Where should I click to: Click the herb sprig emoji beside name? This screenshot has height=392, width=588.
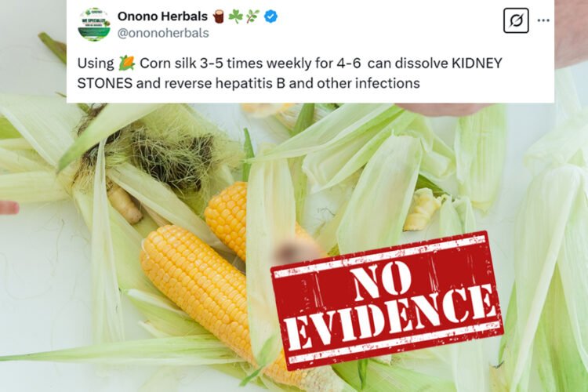pos(253,16)
